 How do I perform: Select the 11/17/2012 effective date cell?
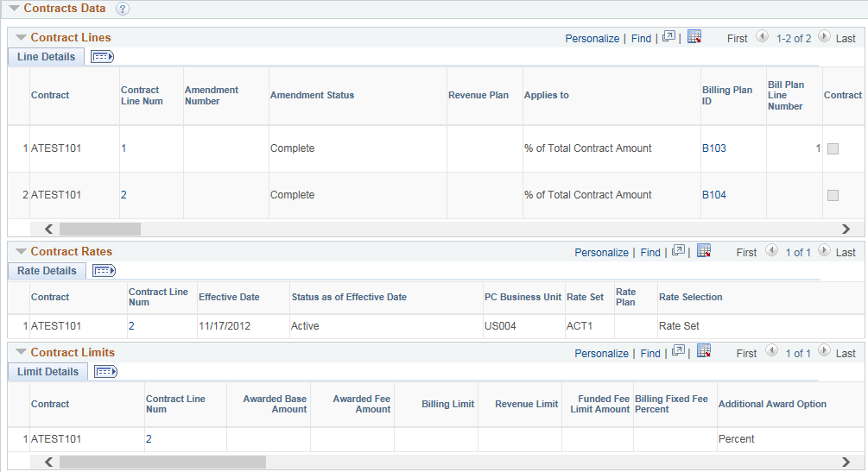tap(225, 326)
